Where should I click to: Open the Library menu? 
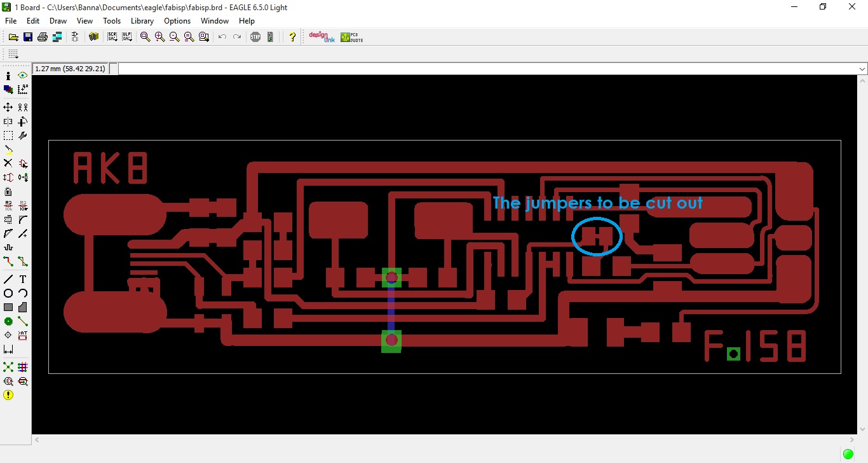pos(142,21)
